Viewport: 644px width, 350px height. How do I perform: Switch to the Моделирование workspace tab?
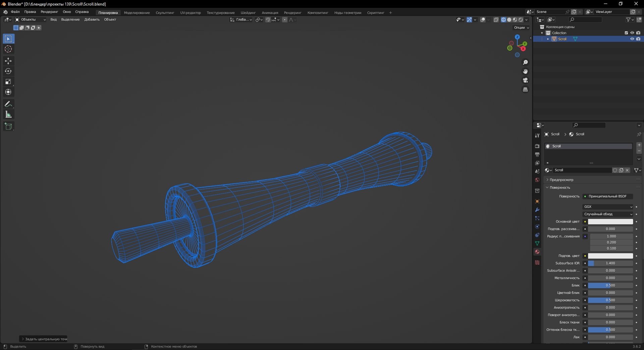(x=137, y=13)
